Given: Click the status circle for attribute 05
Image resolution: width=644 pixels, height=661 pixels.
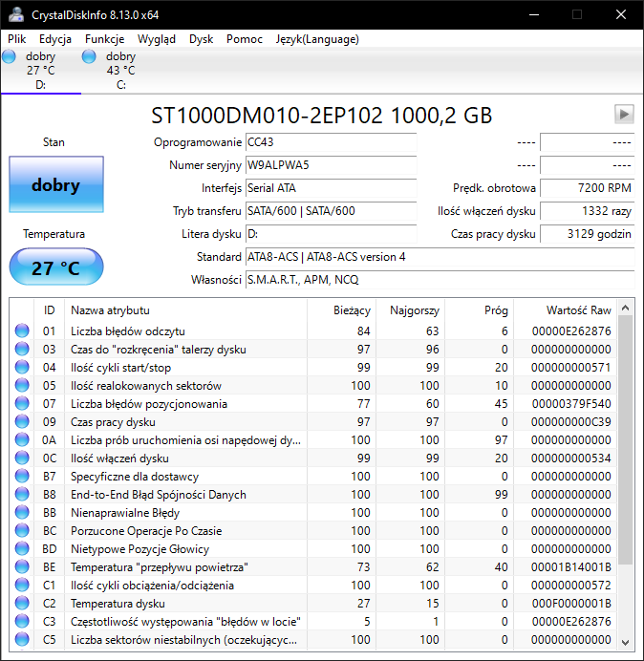Looking at the screenshot, I should coord(22,385).
